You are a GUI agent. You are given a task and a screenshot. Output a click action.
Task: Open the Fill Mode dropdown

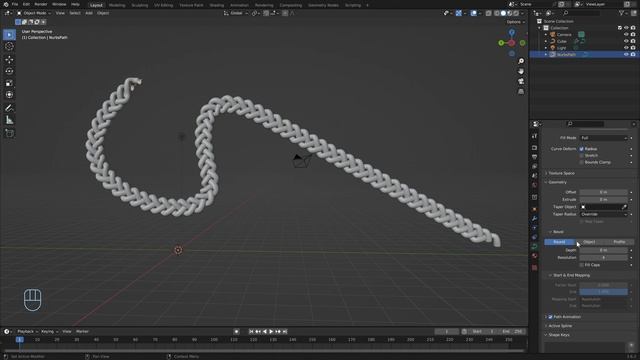(x=603, y=138)
